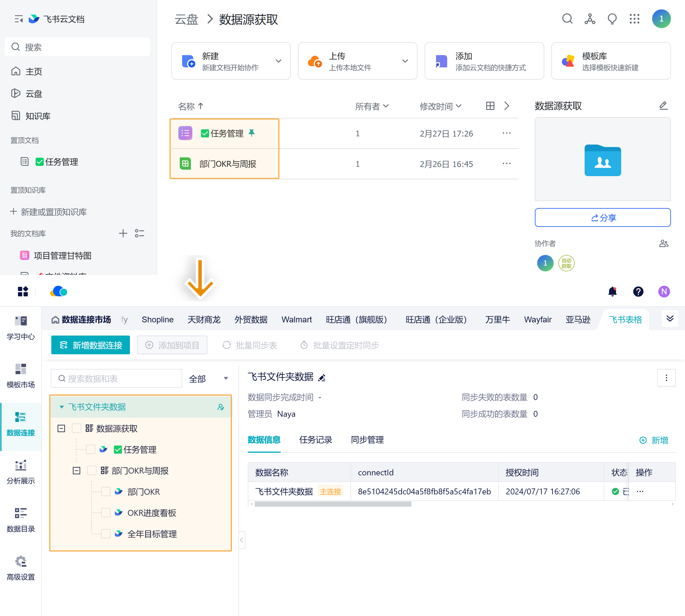Screen dimensions: 685x616
Task: Open the help question mark icon
Action: pos(638,291)
